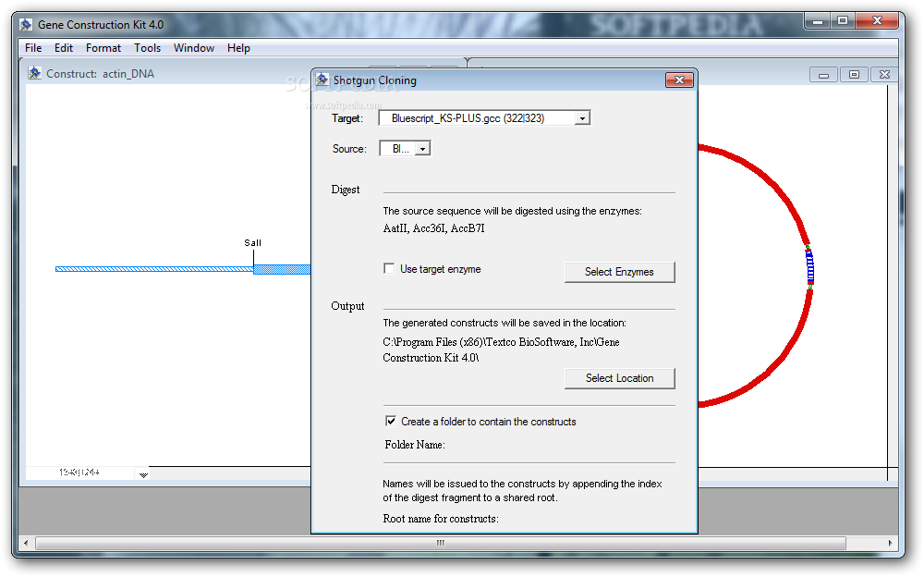Click the Select Enzymes button
The height and width of the screenshot is (577, 924).
coord(619,272)
